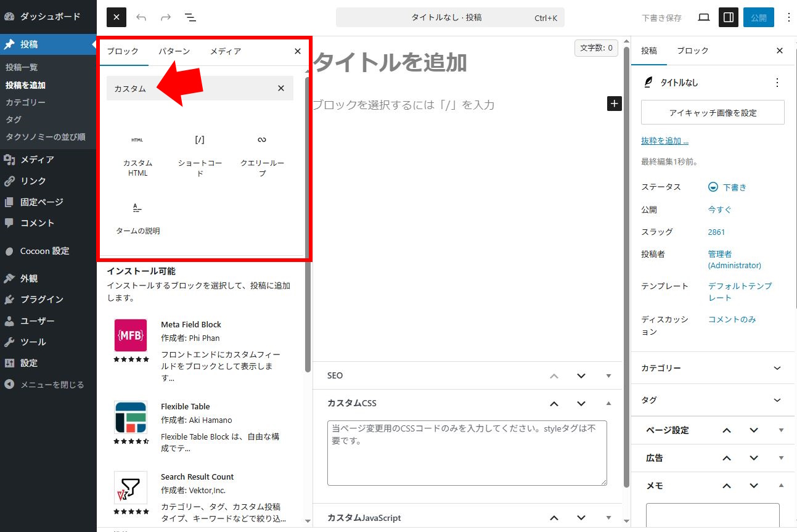Image resolution: width=797 pixels, height=532 pixels.
Task: Open Cocoon 設定 menu item
Action: point(48,251)
